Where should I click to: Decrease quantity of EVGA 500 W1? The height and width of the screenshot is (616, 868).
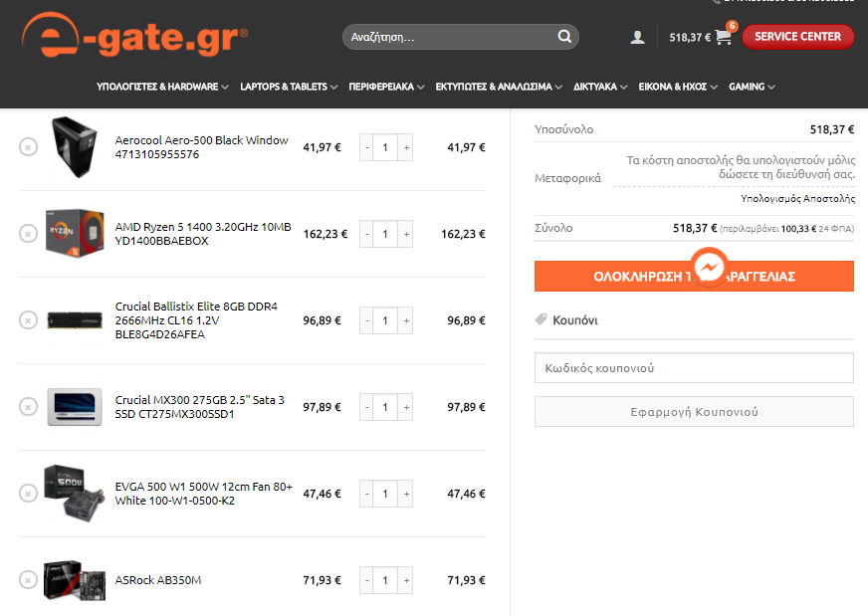pos(367,494)
